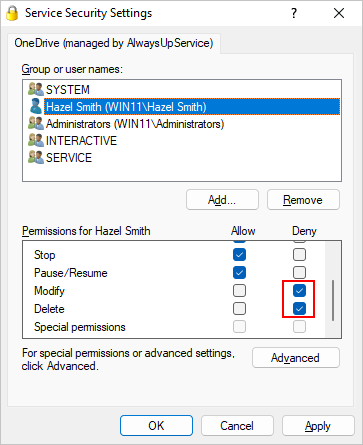Uncheck Allow for Pause/Resume permission
The height and width of the screenshot is (445, 363).
(239, 273)
